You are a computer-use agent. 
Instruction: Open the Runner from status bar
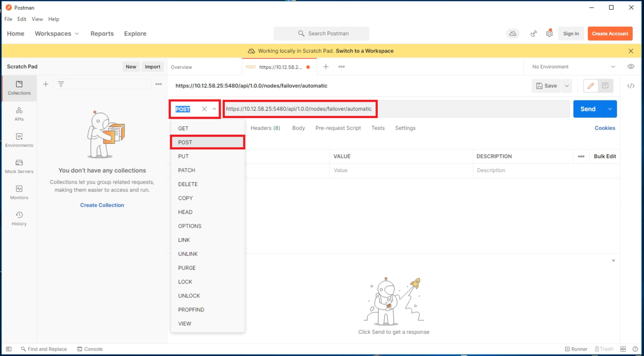576,349
